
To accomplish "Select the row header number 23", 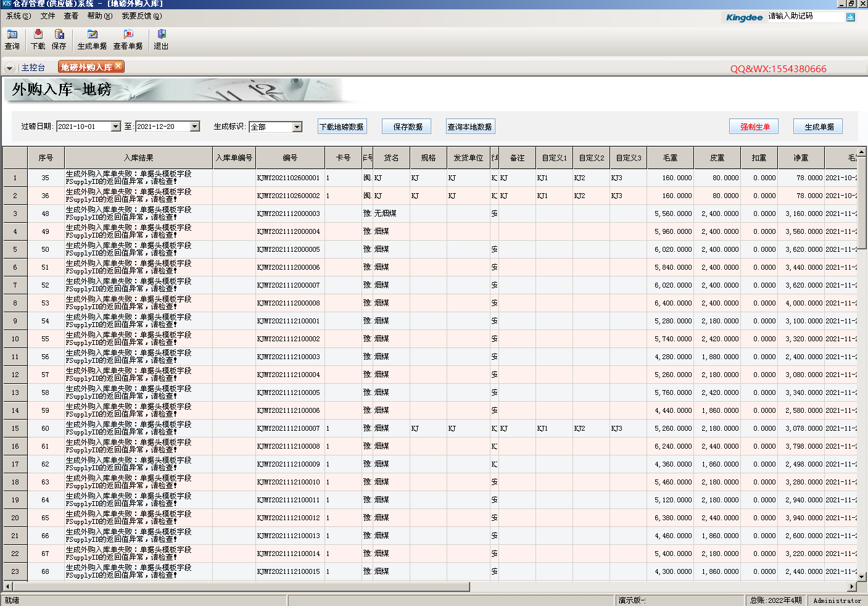I will pos(15,571).
